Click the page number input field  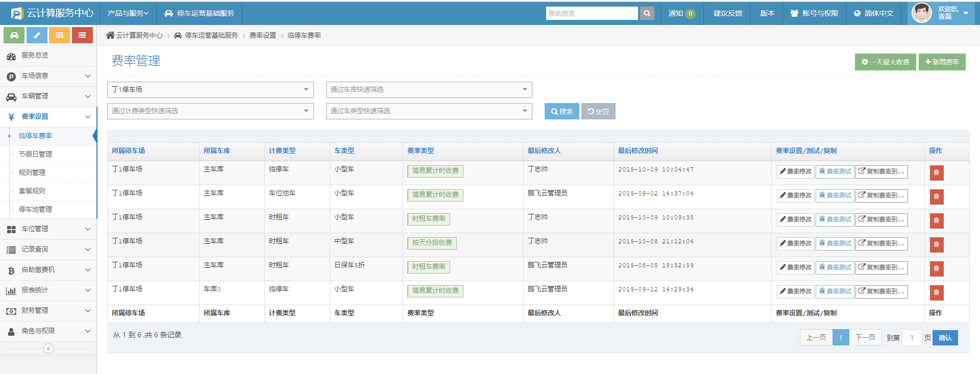(x=912, y=338)
